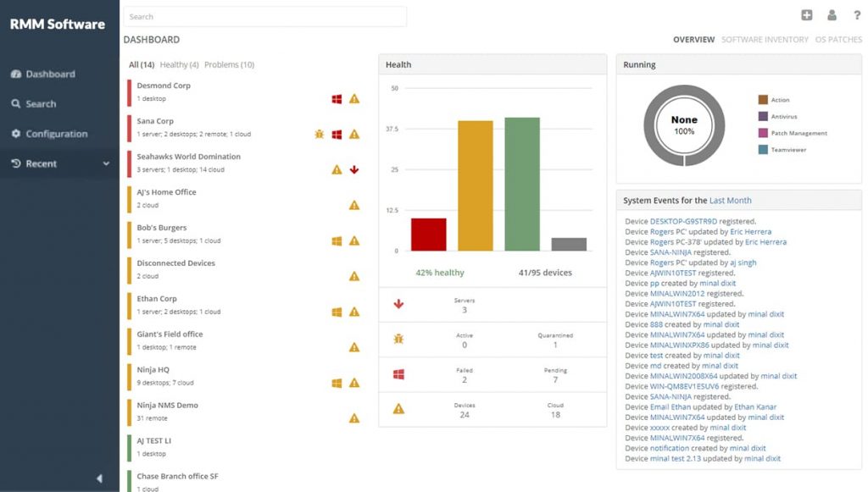Switch to Software Inventory tab
The image size is (868, 492).
click(x=765, y=40)
